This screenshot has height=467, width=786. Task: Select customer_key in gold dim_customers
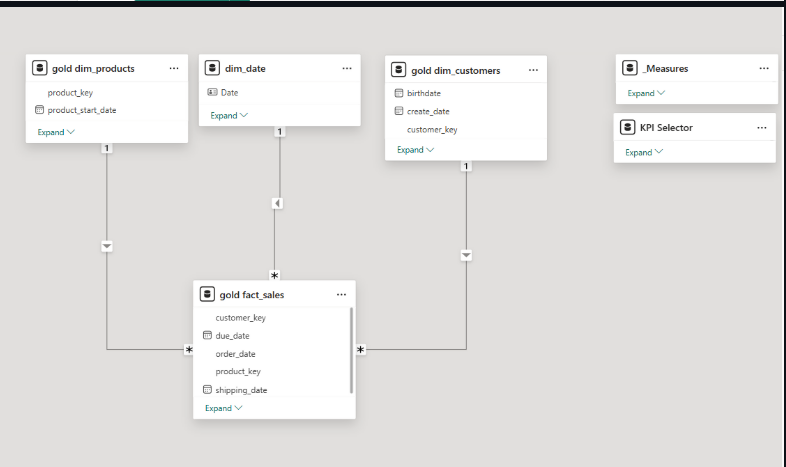[x=432, y=130]
